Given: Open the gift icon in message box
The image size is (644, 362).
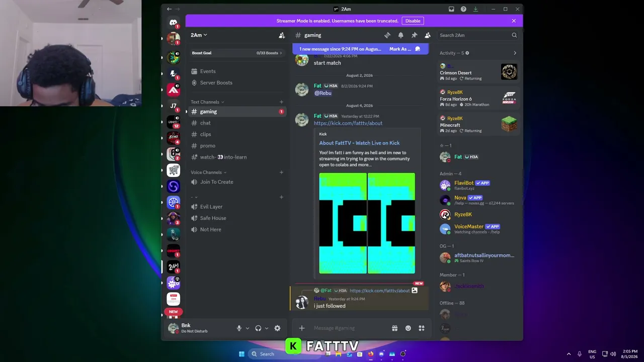Looking at the screenshot, I should click(394, 328).
